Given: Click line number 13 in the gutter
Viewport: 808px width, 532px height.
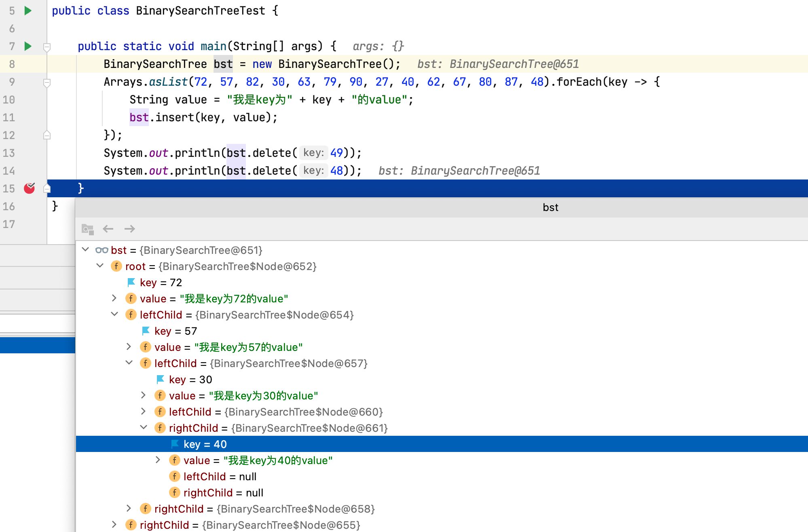Looking at the screenshot, I should [9, 153].
